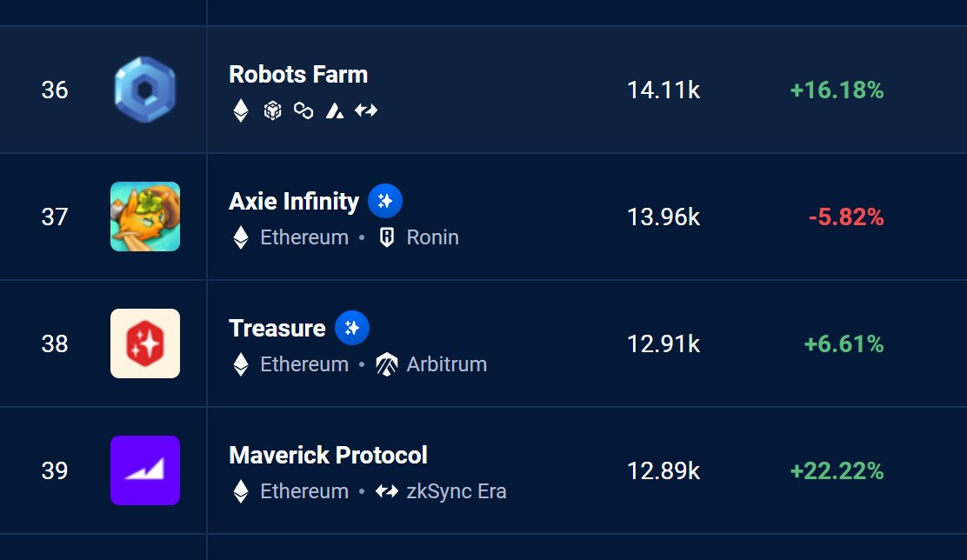Click zkSync arrows icon under Robots Farm
The width and height of the screenshot is (967, 560).
point(366,110)
